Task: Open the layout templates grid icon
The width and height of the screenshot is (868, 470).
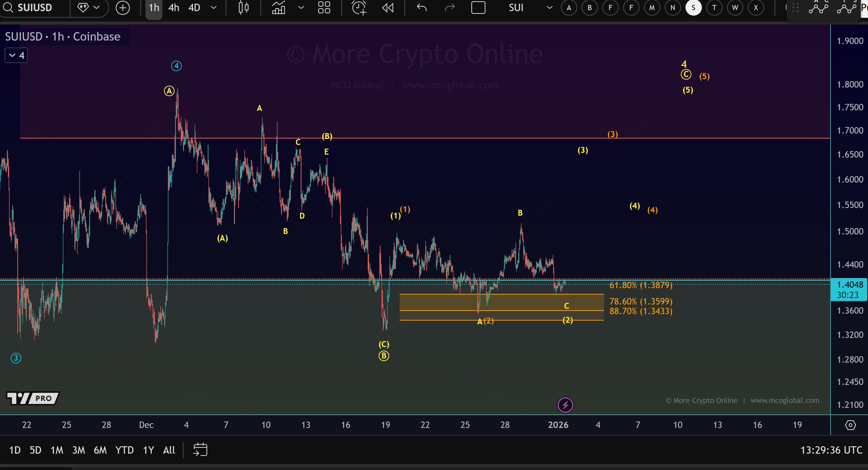Action: (x=324, y=8)
